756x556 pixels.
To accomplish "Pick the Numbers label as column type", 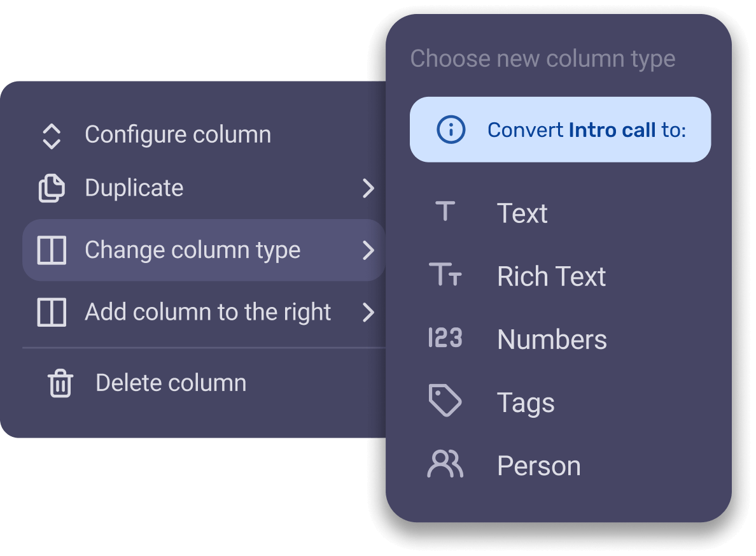I will tap(552, 339).
